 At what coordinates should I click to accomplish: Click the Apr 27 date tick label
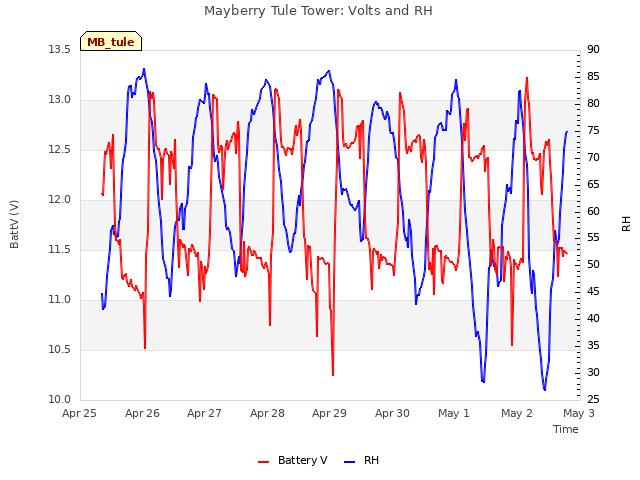[204, 413]
